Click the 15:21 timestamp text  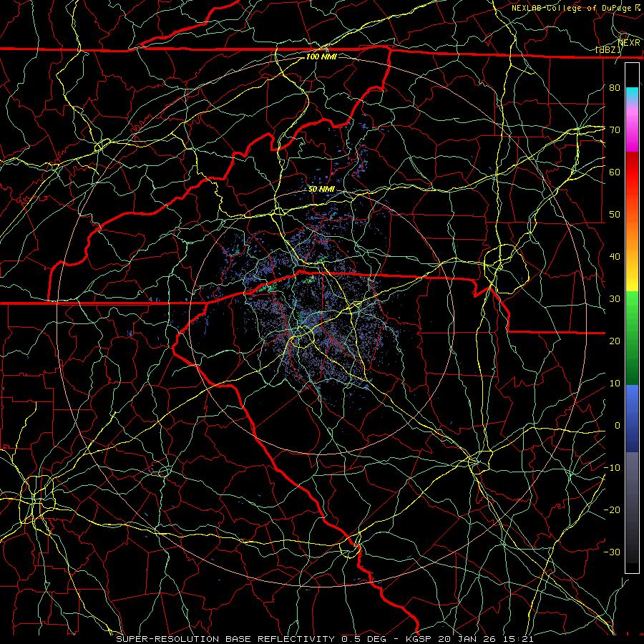coord(517,639)
